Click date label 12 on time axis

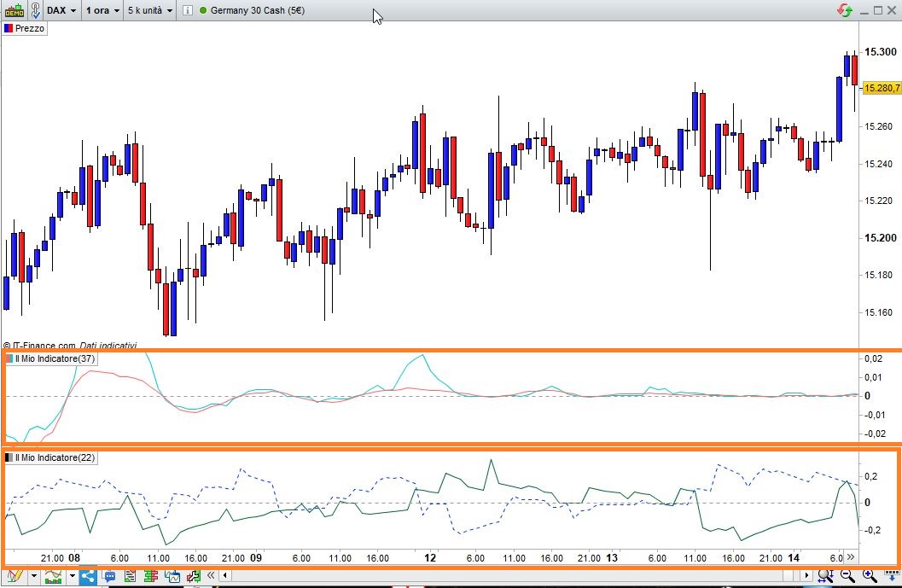click(430, 557)
